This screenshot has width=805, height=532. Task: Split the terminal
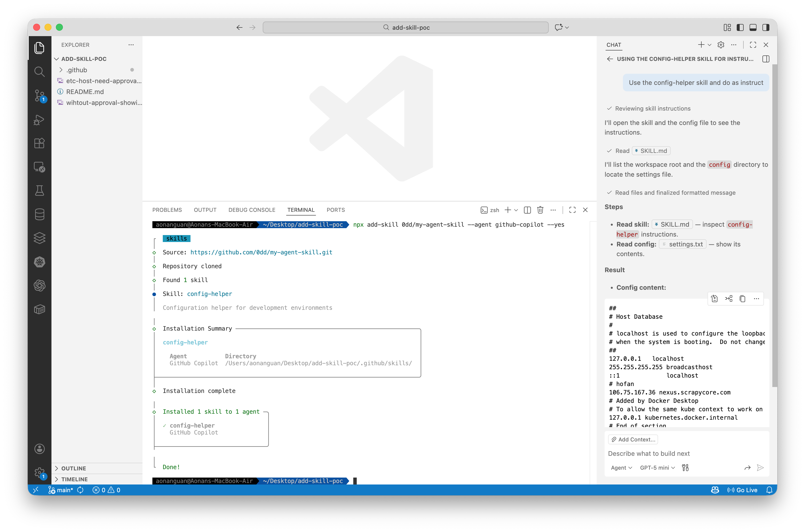click(527, 210)
